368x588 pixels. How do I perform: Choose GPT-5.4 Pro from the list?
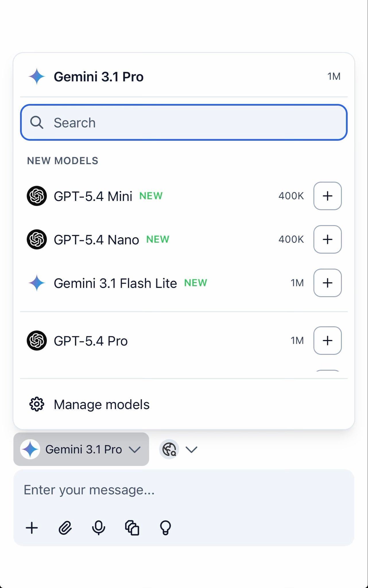91,341
